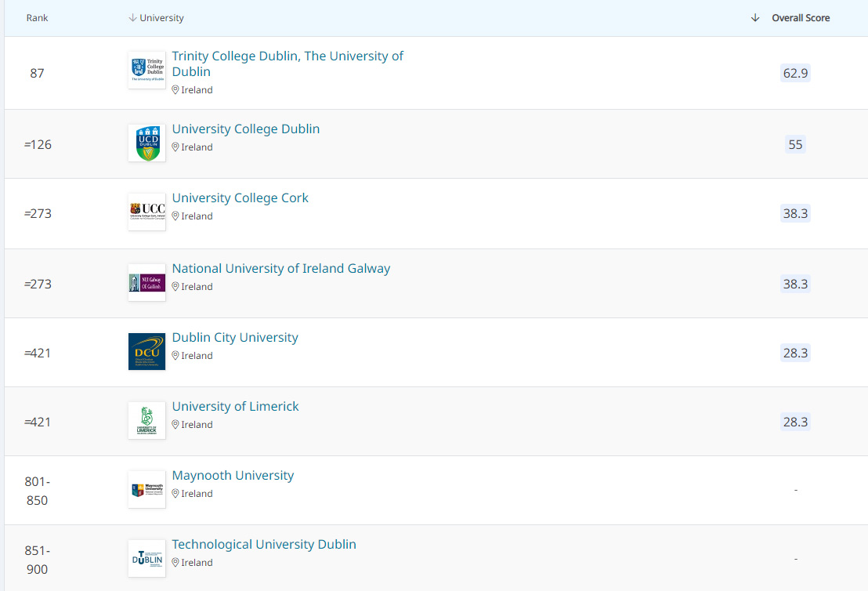The width and height of the screenshot is (868, 591).
Task: Open the University of Limerick link
Action: pyautogui.click(x=235, y=407)
